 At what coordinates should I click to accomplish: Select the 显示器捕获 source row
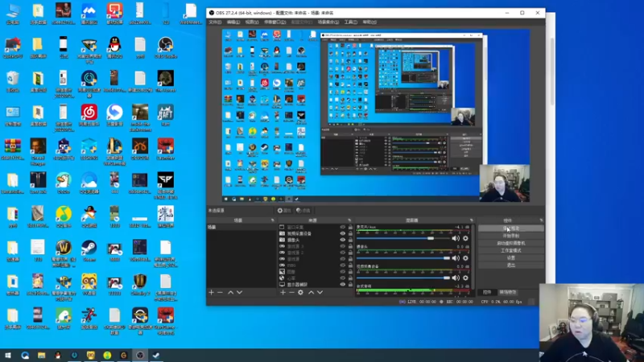(316, 284)
